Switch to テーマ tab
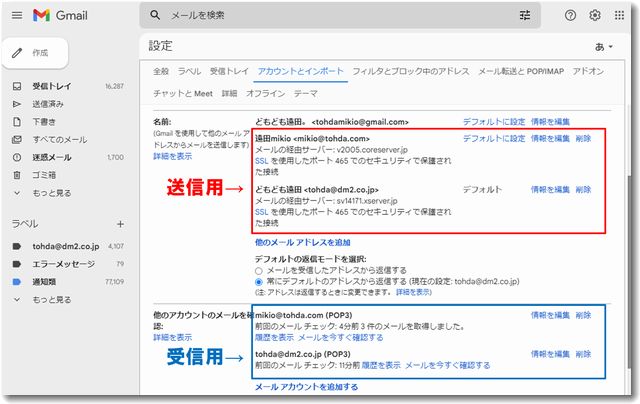 [306, 93]
